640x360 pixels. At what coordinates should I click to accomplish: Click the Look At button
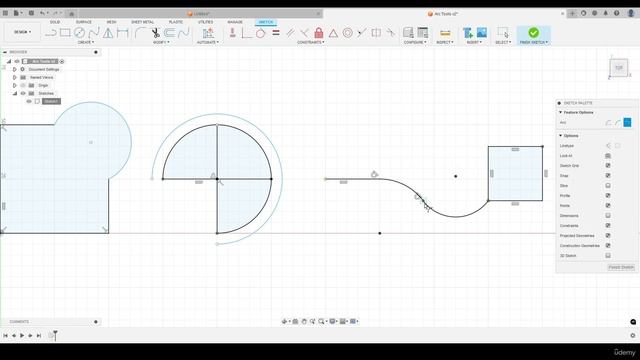[x=608, y=156]
